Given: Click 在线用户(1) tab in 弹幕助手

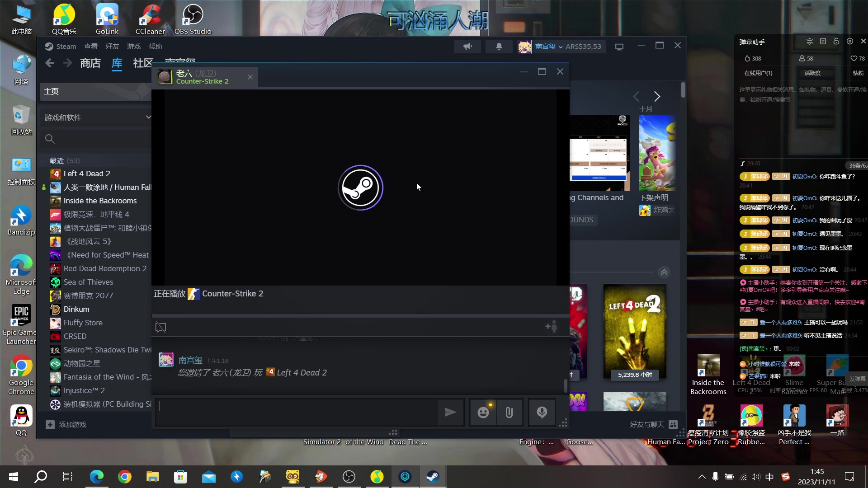Looking at the screenshot, I should tap(758, 73).
